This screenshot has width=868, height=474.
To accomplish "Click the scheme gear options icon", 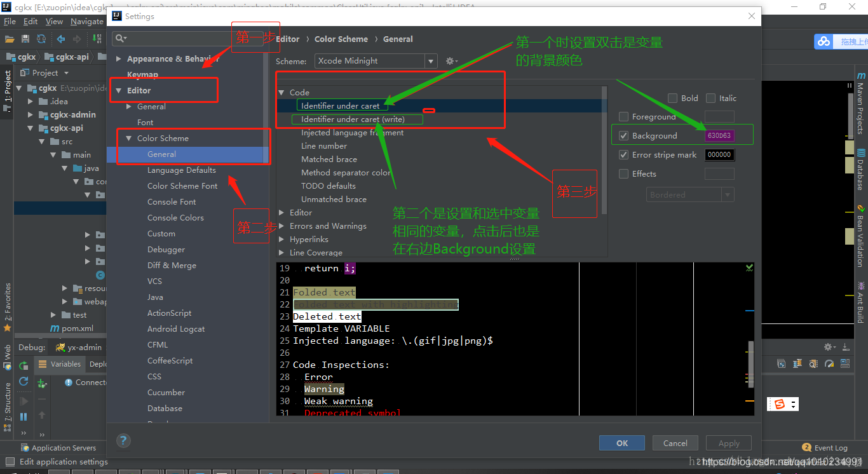I will 451,61.
